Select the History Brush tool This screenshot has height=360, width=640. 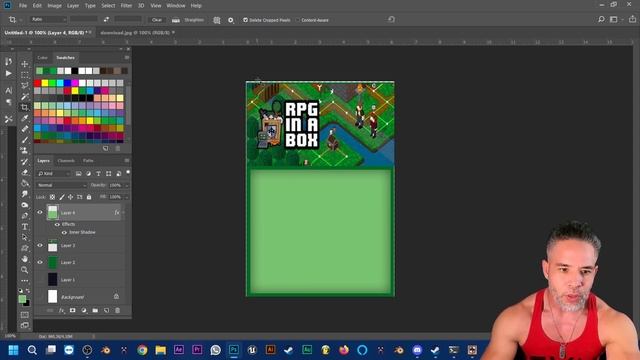click(24, 162)
